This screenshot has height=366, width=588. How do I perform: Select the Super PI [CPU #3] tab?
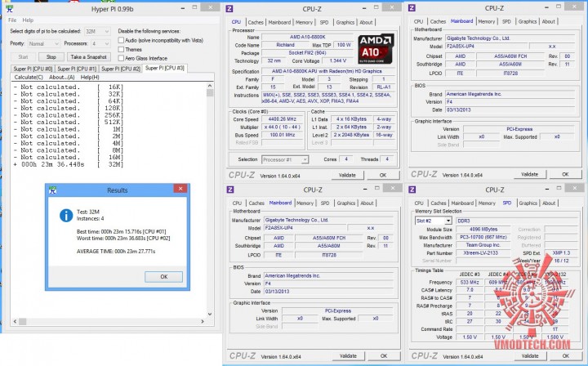165,68
